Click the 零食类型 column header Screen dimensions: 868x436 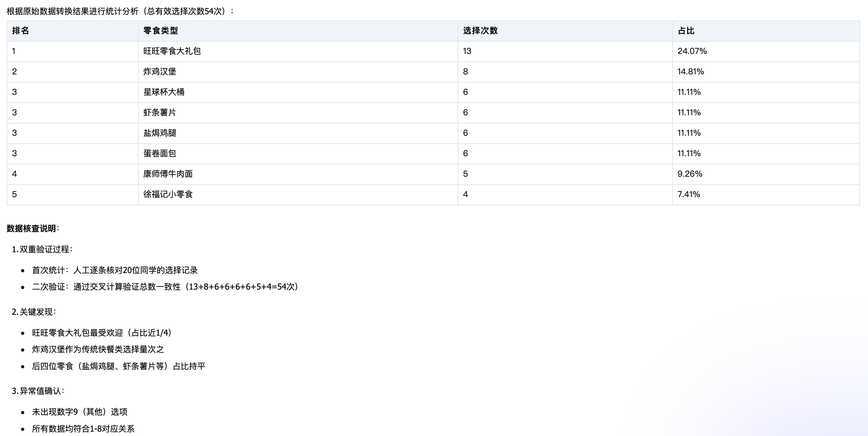tap(160, 31)
